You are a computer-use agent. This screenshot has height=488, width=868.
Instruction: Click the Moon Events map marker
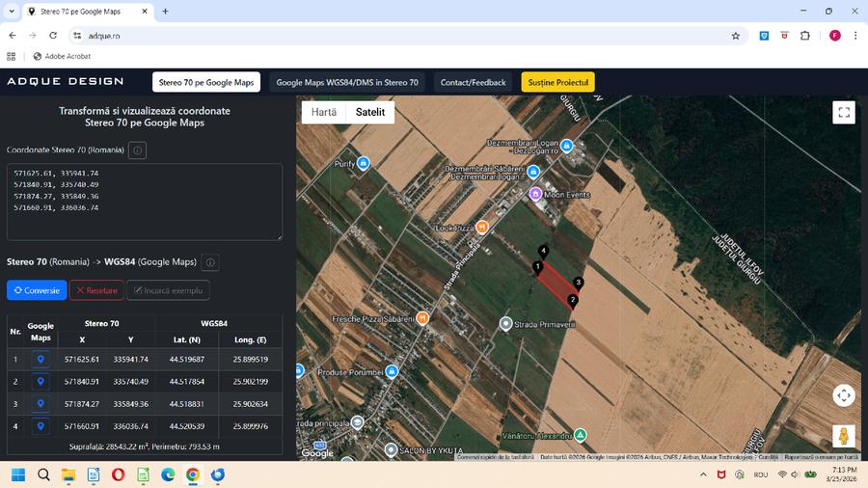click(535, 194)
